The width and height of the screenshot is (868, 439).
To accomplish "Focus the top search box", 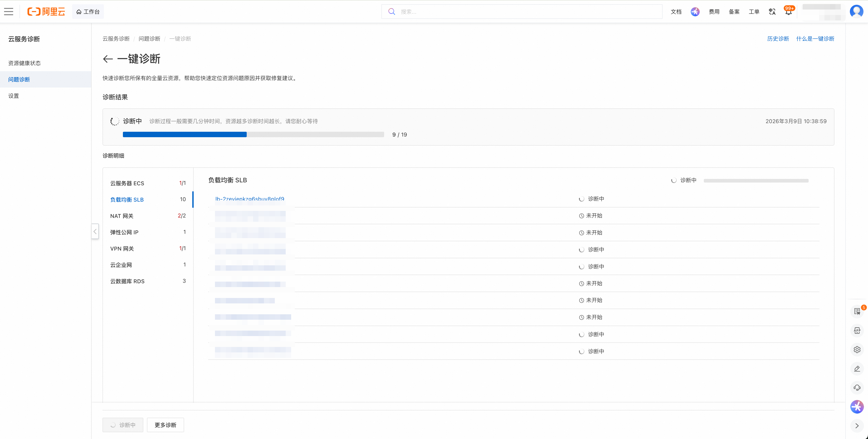I will click(522, 12).
